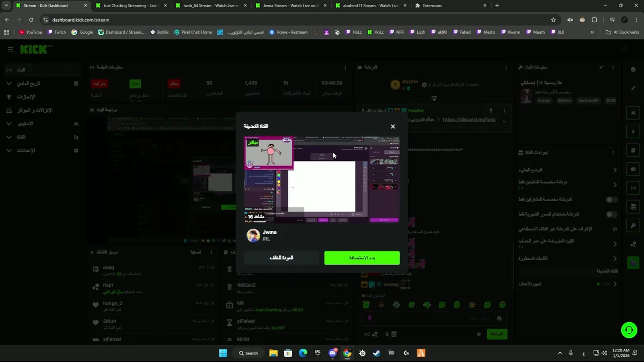This screenshot has width=644, height=362.
Task: Open chat panel three-dot menu
Action: 506,67
